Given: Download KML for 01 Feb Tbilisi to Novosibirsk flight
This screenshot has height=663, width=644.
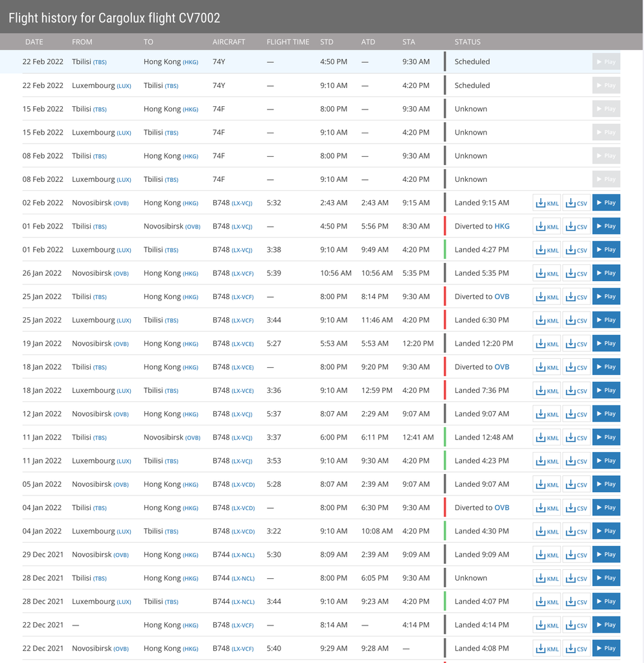Looking at the screenshot, I should [547, 226].
